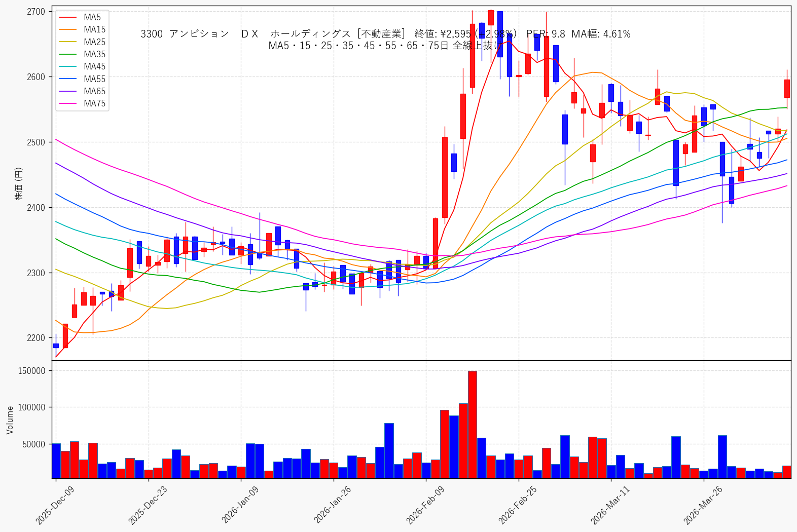Click the 2026-Mar-26 date axis label
The width and height of the screenshot is (797, 532).
[x=703, y=505]
